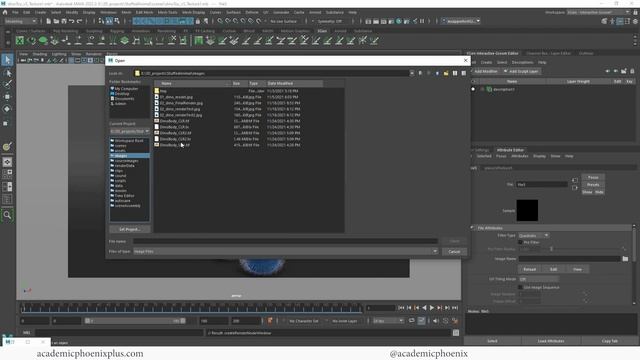This screenshot has height=360, width=640.
Task: Open the Descriptions menu in the Groom Editor
Action: [x=522, y=62]
